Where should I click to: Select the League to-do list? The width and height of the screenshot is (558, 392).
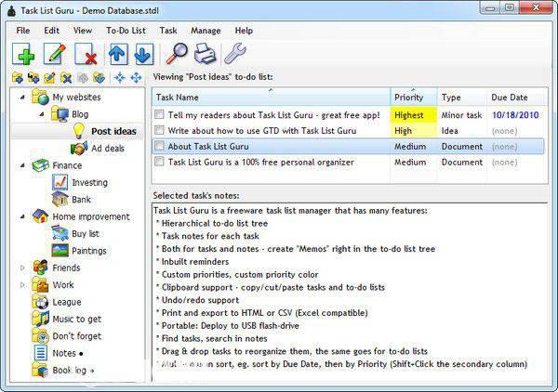[67, 302]
